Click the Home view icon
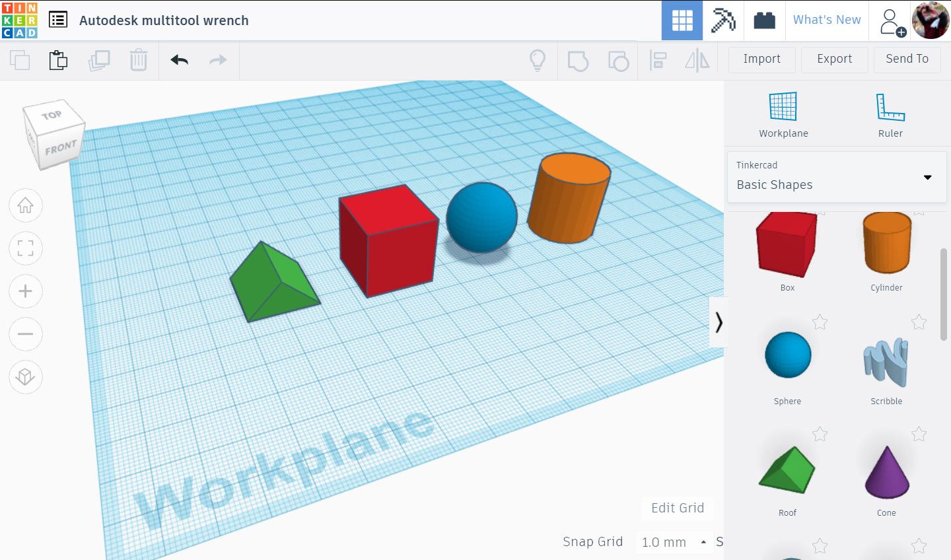Screen dimensions: 951x560 [x=25, y=205]
